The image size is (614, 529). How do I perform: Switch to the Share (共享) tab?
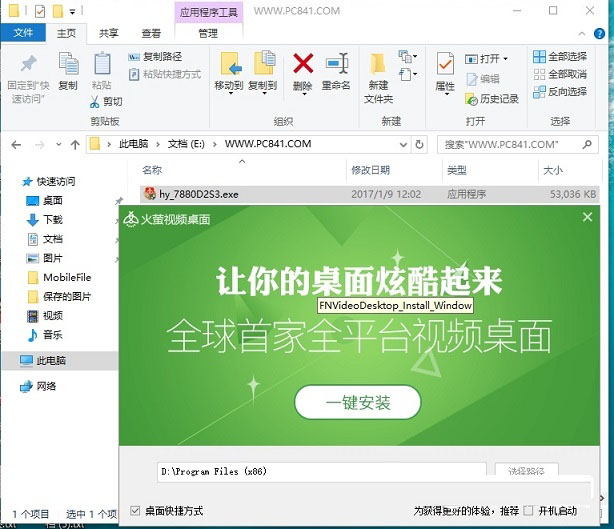pos(108,33)
